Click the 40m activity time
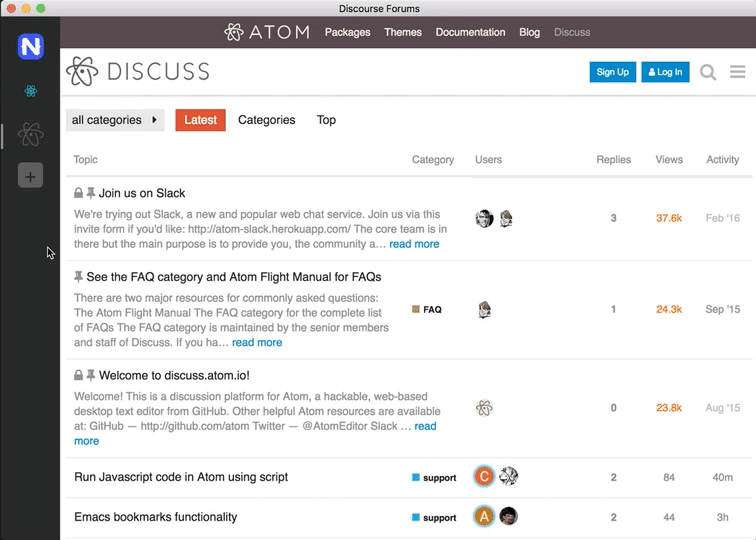756x540 pixels. pos(722,477)
